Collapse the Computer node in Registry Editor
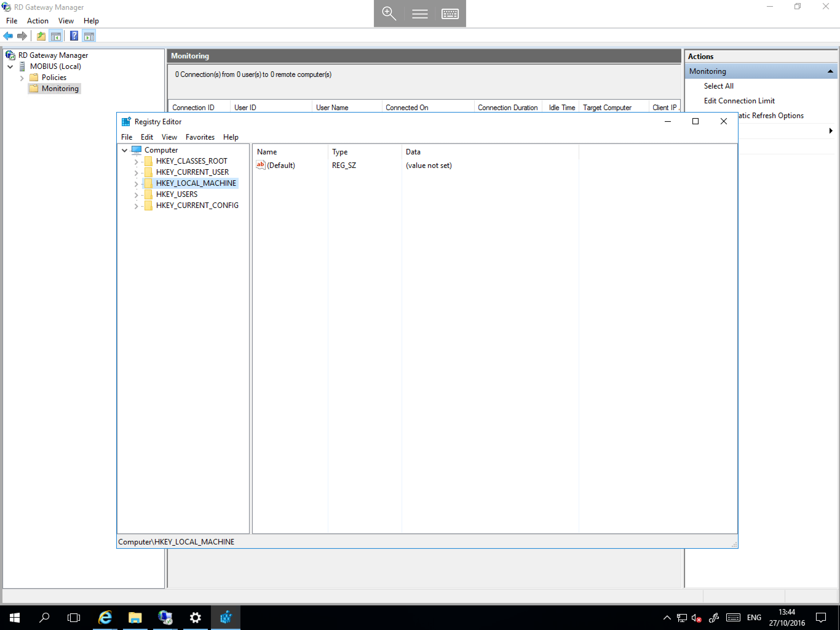This screenshot has height=630, width=840. (x=124, y=150)
